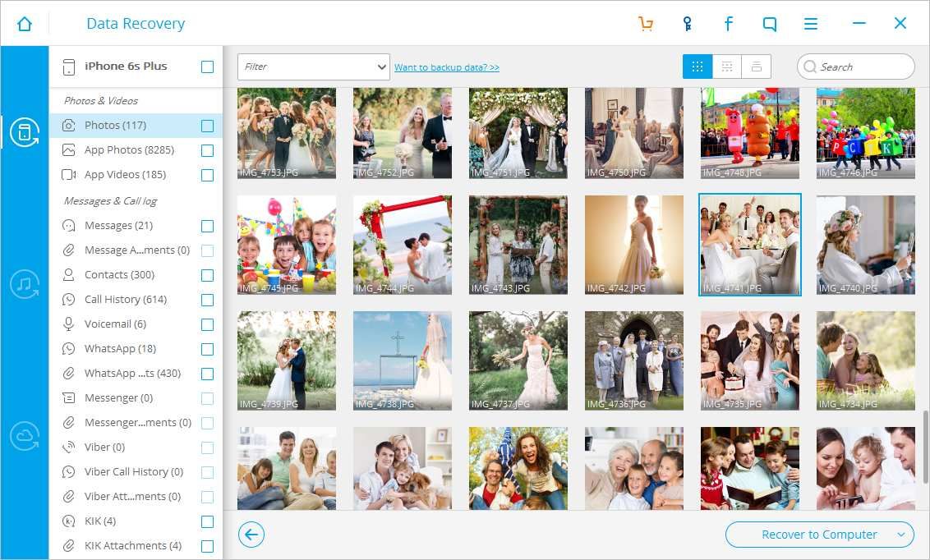The width and height of the screenshot is (930, 560).
Task: Expand the Recover to Computer dropdown arrow
Action: tap(901, 535)
